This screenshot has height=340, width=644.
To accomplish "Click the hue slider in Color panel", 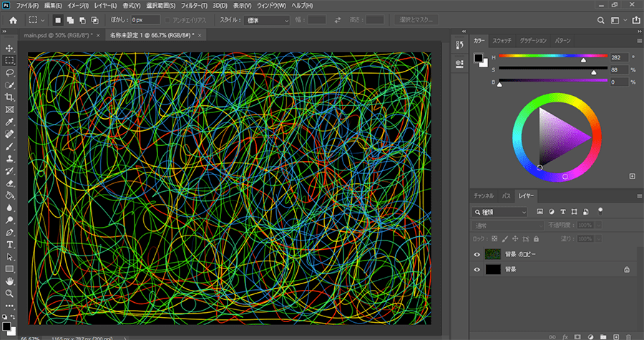I will tap(552, 57).
